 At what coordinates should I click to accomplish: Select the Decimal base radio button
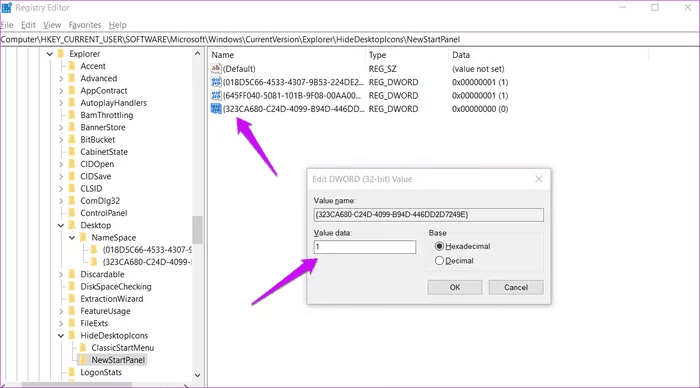coord(439,260)
